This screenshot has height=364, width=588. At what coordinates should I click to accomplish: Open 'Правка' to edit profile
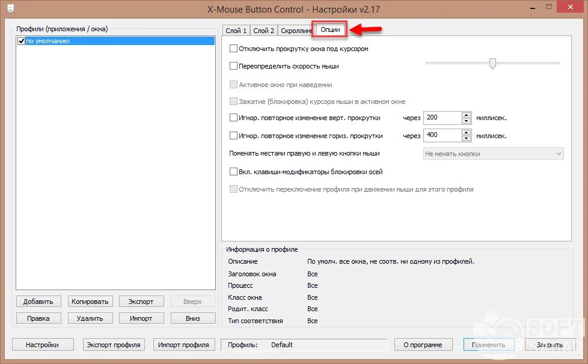point(38,318)
